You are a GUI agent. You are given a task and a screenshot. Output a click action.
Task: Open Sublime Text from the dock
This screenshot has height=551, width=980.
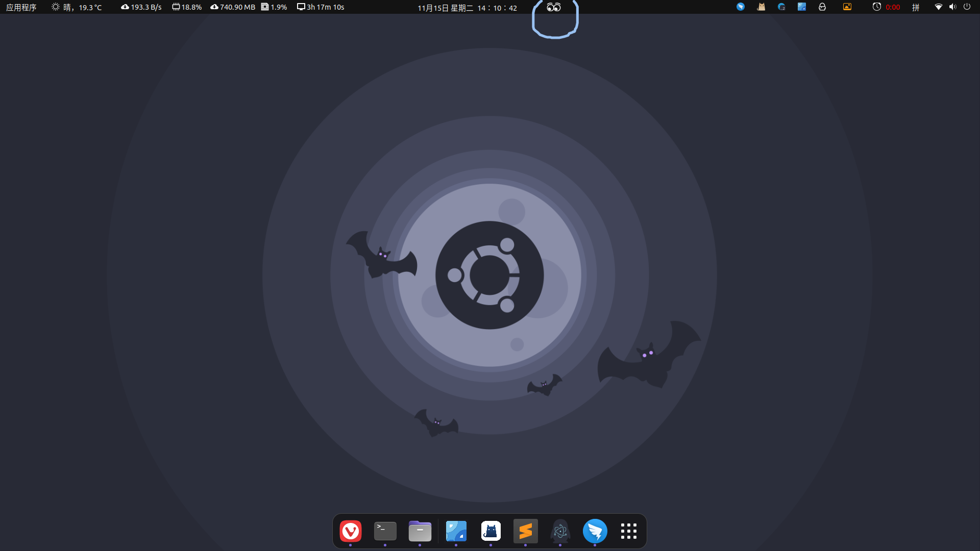tap(525, 531)
